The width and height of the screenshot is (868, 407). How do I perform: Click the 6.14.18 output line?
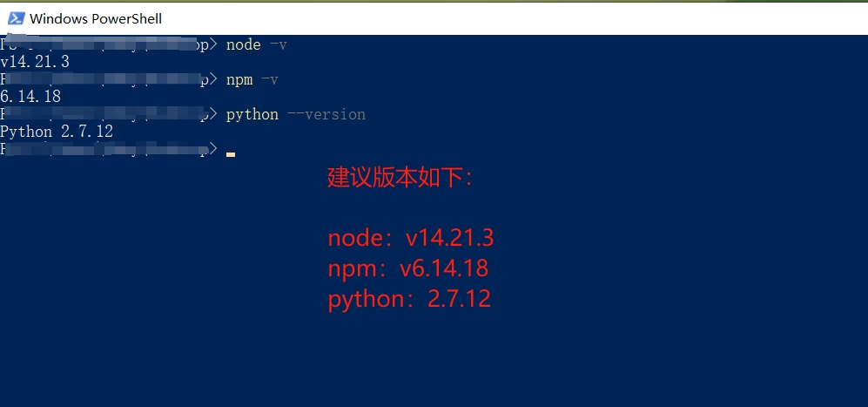[30, 97]
